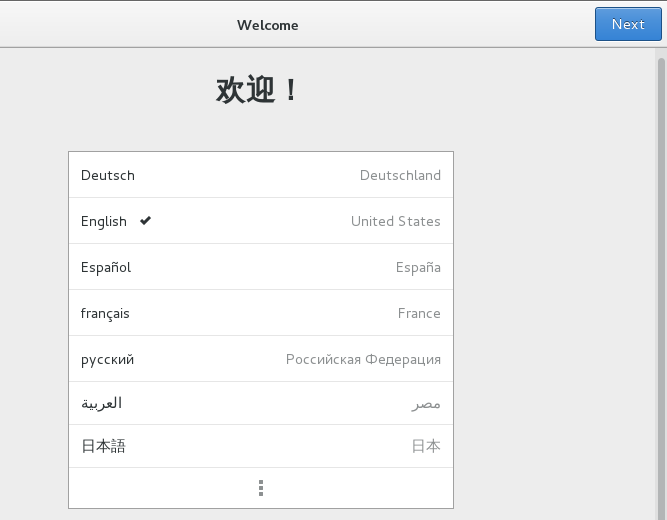Select Español from the language list

(x=106, y=267)
